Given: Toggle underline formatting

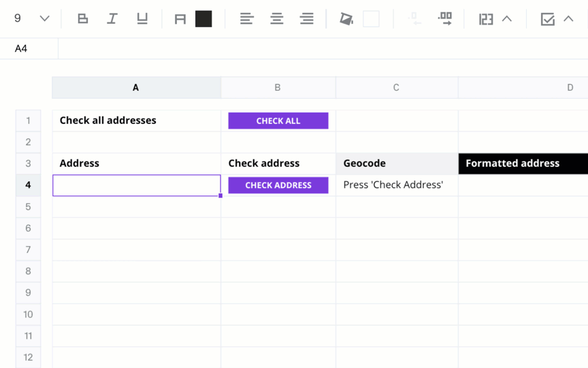Looking at the screenshot, I should point(142,18).
